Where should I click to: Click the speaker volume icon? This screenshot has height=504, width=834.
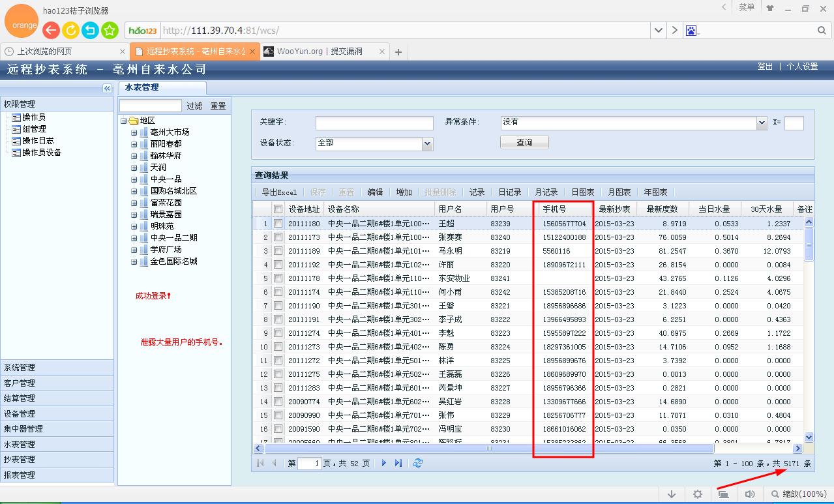click(x=750, y=494)
